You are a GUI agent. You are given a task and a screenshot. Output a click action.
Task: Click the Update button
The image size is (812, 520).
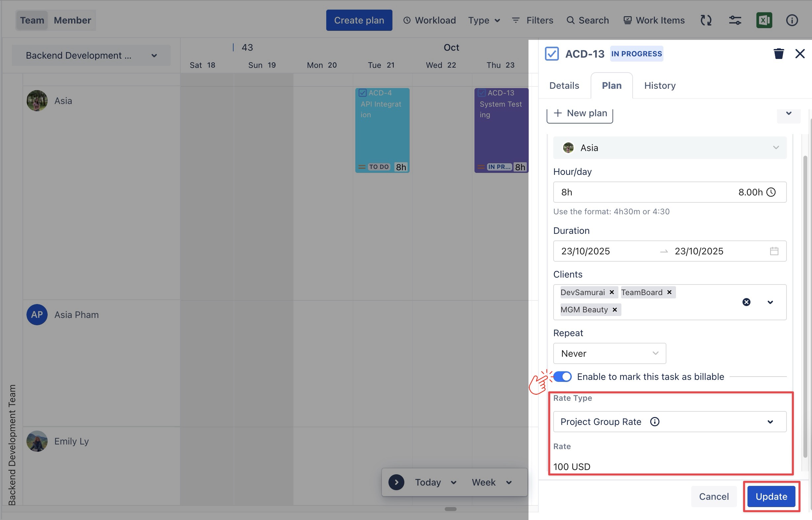771,496
